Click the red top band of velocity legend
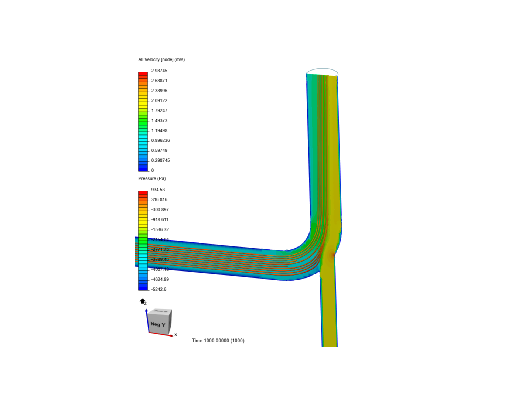The width and height of the screenshot is (532, 399). [x=143, y=74]
